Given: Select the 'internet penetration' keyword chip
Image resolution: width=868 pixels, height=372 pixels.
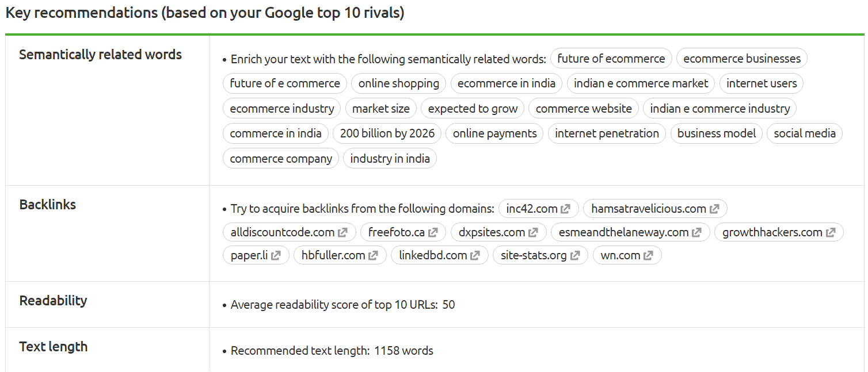Looking at the screenshot, I should click(x=607, y=133).
